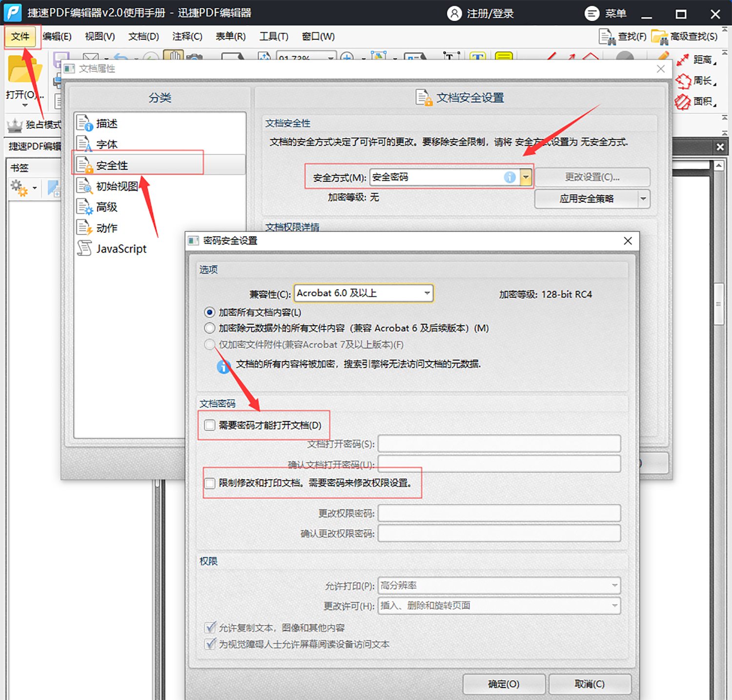Select 加密所有文档内容(L) radio button
Image resolution: width=732 pixels, height=700 pixels.
click(210, 312)
